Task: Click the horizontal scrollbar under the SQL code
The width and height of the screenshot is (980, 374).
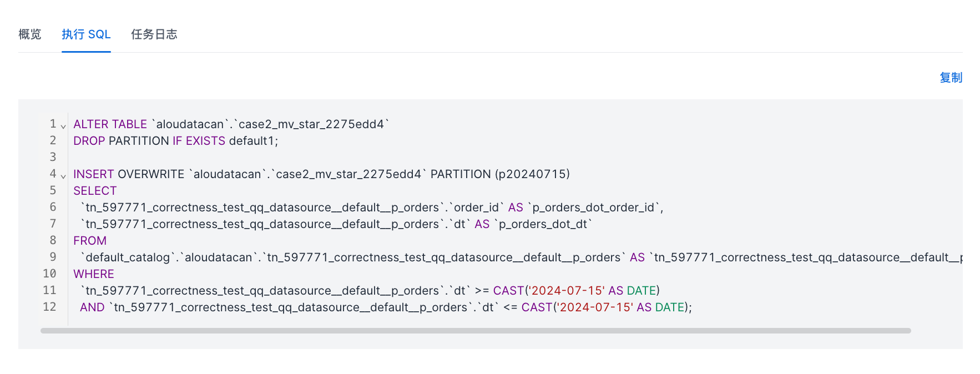Action: click(x=475, y=331)
